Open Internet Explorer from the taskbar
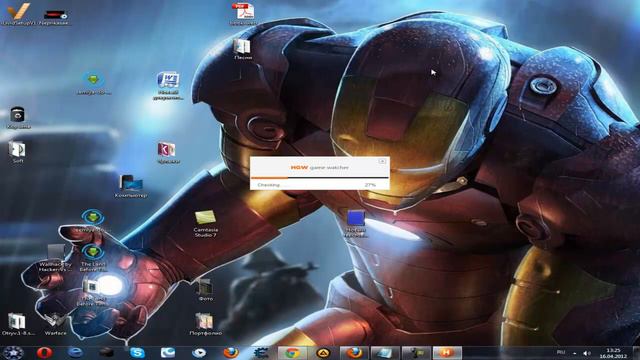Screen dimensions: 640x360 click(76, 353)
